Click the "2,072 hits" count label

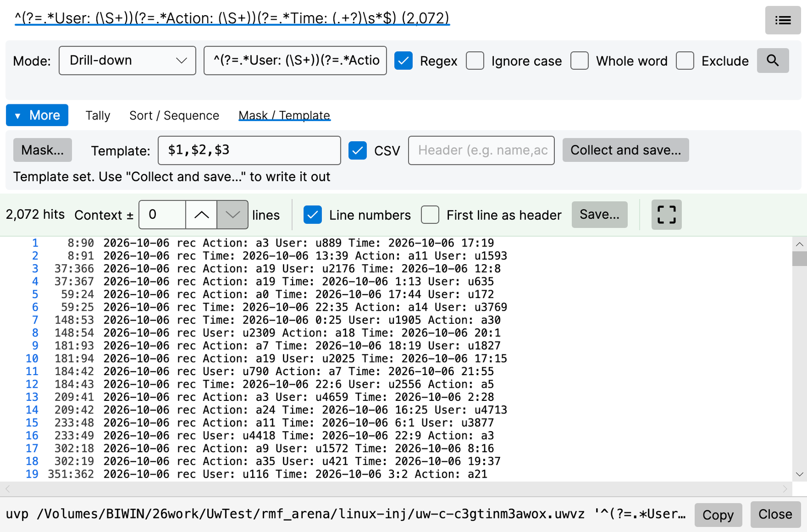click(35, 214)
